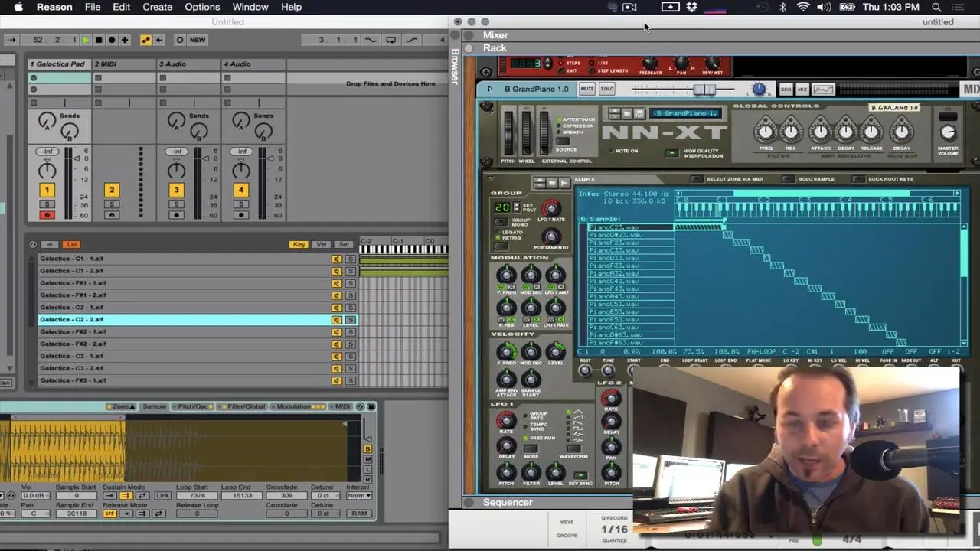Screen dimensions: 980x551
Task: Open the Zone tab in Sampler
Action: (122, 406)
